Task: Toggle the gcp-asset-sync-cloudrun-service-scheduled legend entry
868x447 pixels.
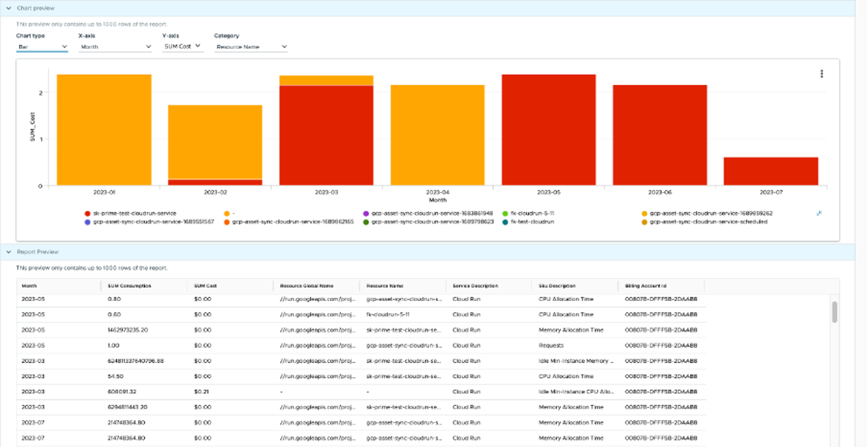Action: 644,222
